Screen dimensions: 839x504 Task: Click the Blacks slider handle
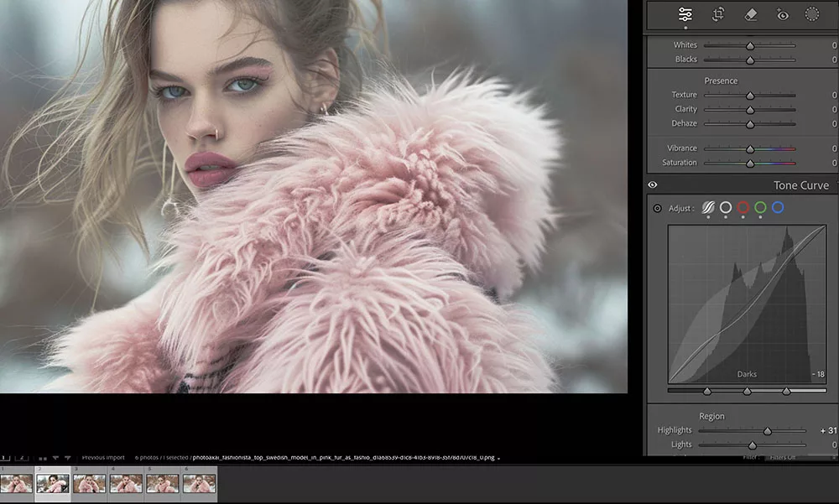pyautogui.click(x=750, y=60)
